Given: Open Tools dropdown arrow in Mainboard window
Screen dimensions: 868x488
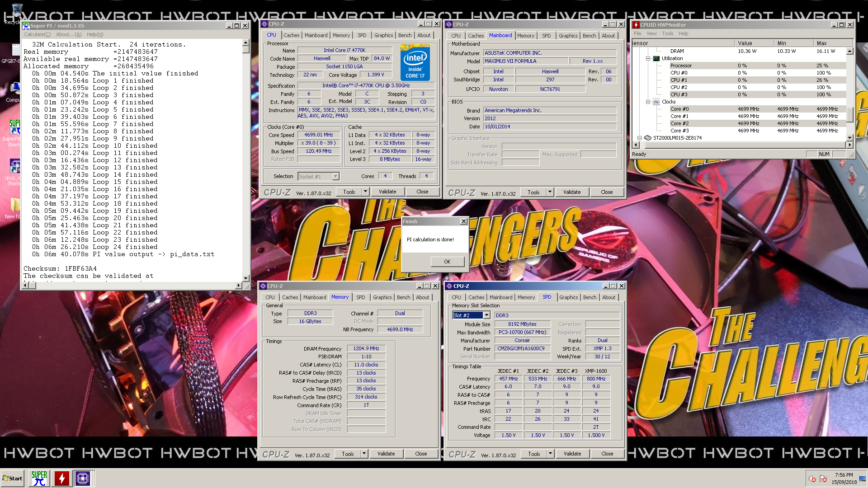Looking at the screenshot, I should click(550, 192).
